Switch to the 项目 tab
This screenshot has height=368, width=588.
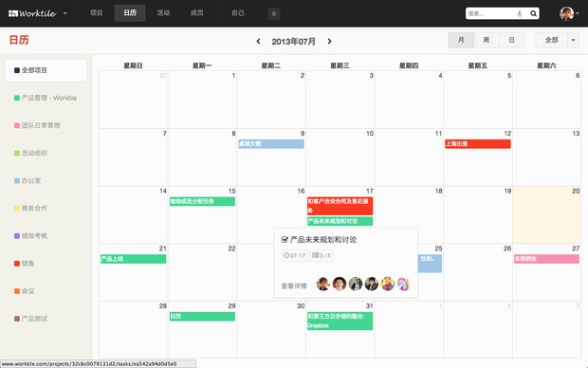pos(97,12)
